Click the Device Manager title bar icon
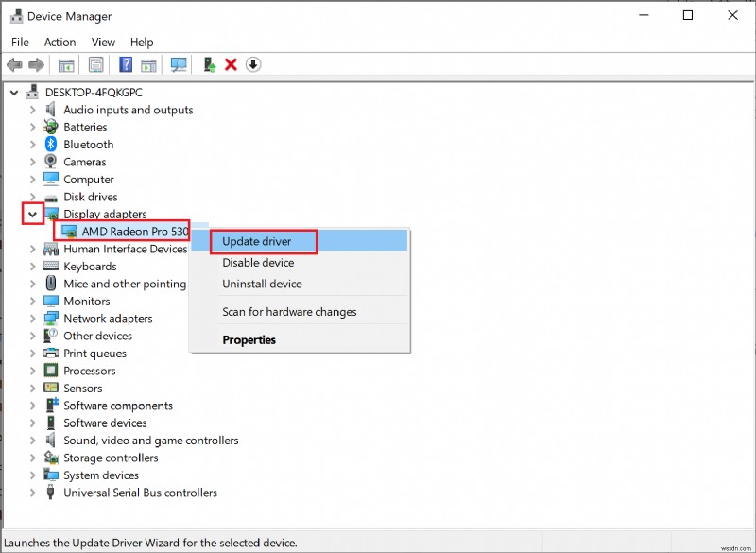Viewport: 756px width, 553px height. click(16, 16)
